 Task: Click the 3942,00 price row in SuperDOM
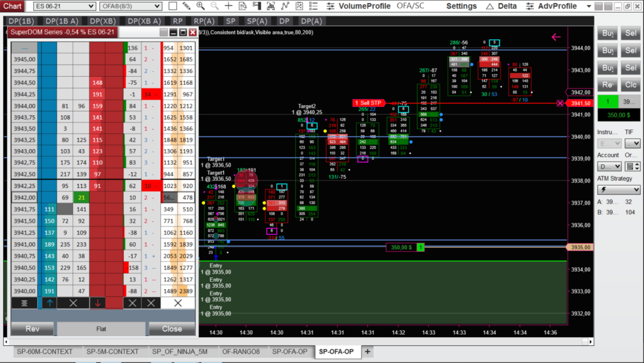(x=25, y=198)
